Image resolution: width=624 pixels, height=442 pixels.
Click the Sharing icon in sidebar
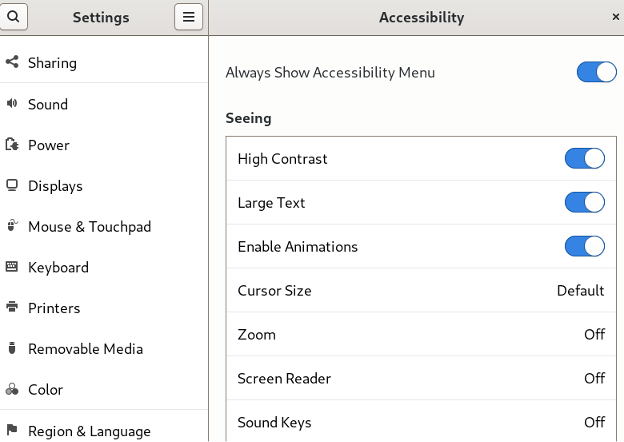pyautogui.click(x=12, y=62)
